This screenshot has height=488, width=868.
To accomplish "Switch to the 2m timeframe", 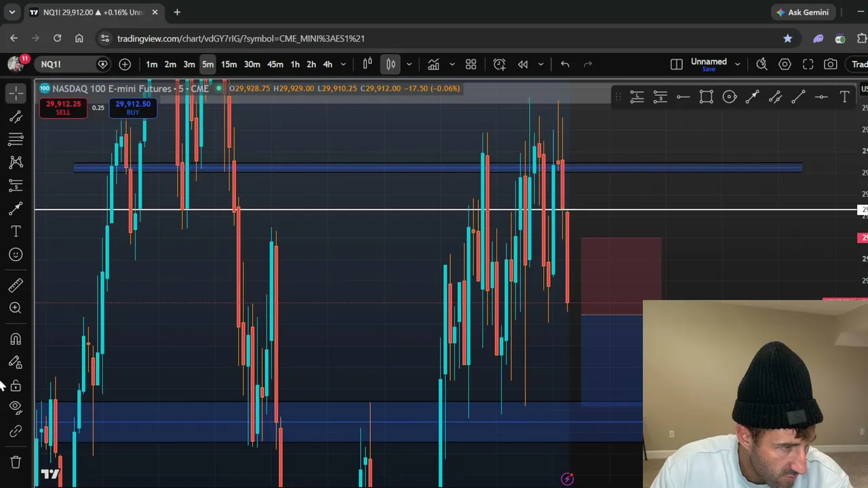I will (x=170, y=64).
